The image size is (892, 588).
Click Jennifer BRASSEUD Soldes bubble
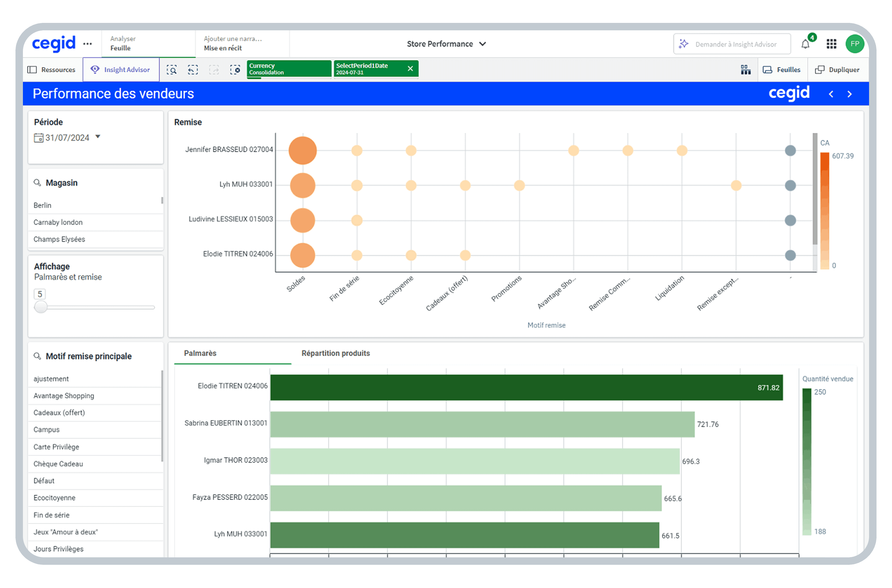pos(302,151)
